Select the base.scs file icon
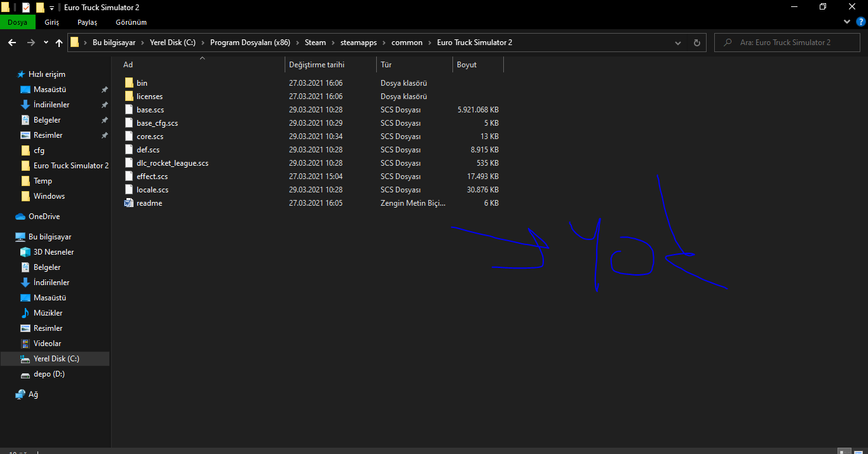The width and height of the screenshot is (868, 454). coord(129,110)
